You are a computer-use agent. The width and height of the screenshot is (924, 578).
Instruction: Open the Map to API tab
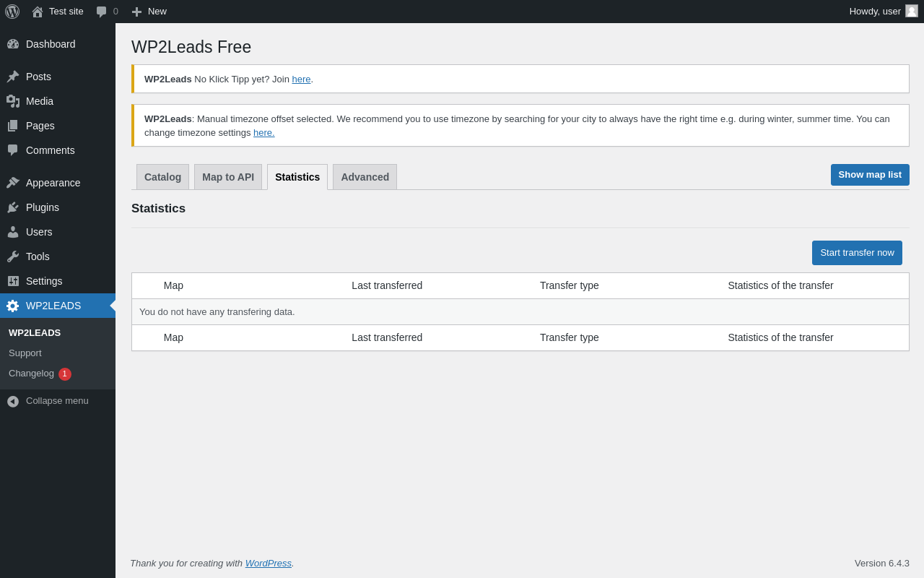tap(228, 177)
